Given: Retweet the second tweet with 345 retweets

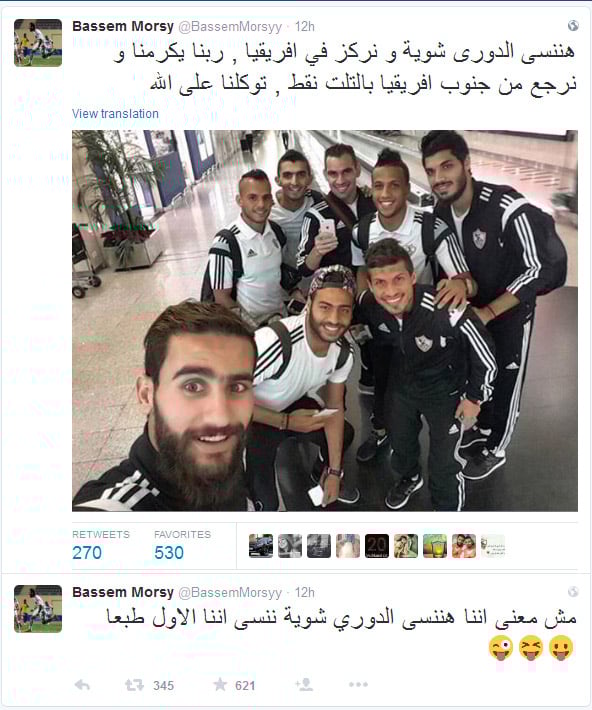Looking at the screenshot, I should [x=135, y=685].
